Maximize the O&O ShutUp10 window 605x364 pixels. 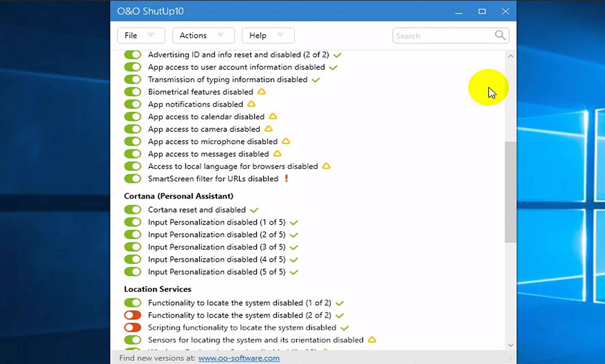click(x=482, y=11)
